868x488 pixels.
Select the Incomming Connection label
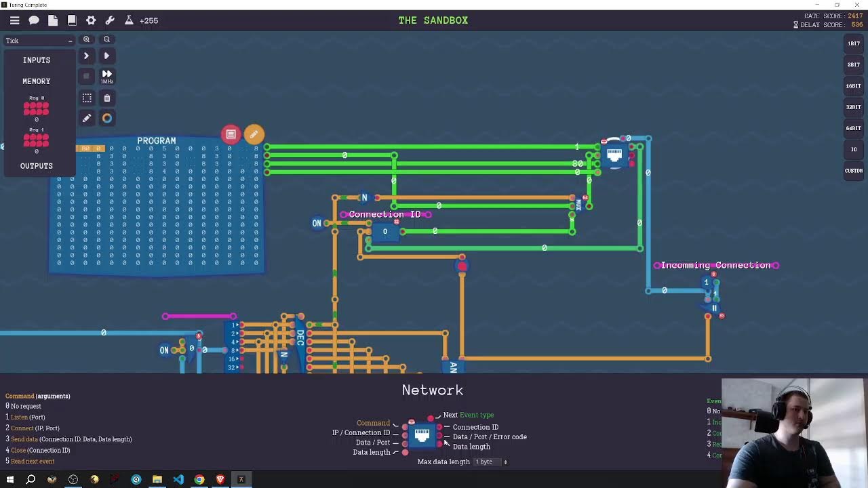pyautogui.click(x=716, y=265)
